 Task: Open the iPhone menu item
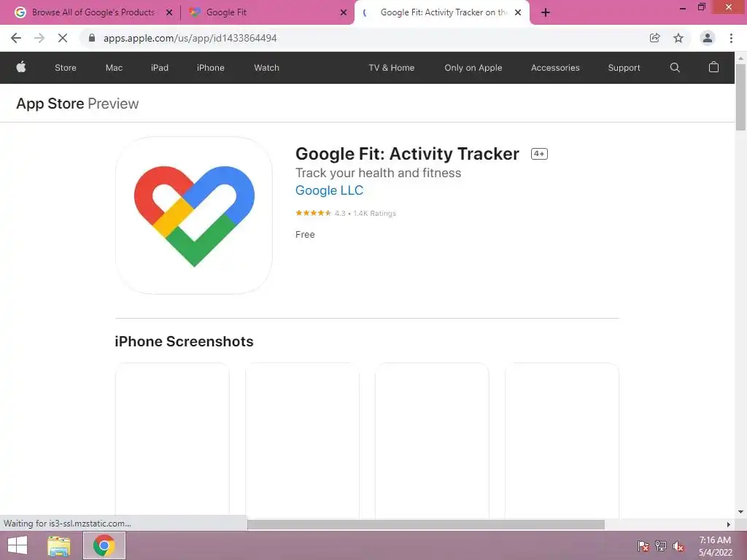211,68
